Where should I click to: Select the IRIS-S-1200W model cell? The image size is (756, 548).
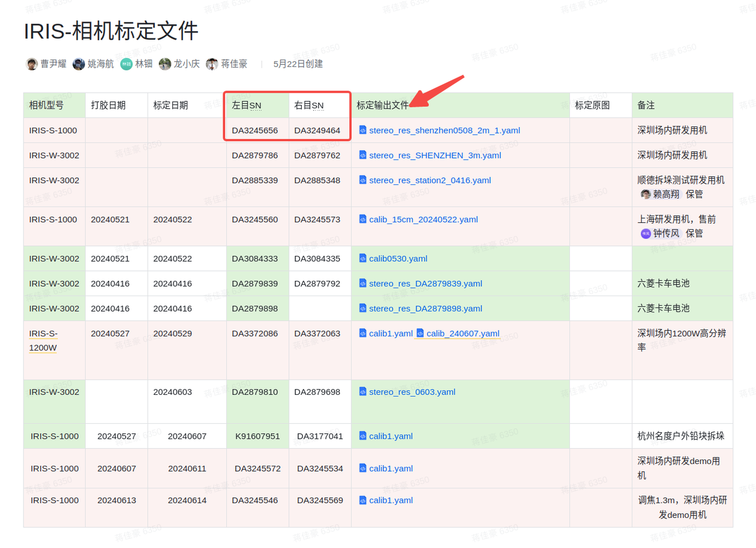44,341
